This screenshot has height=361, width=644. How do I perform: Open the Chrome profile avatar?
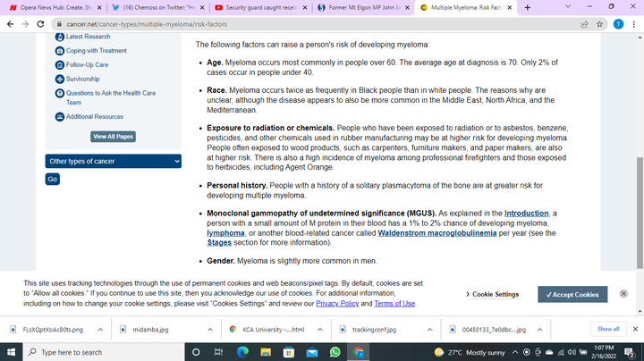[x=618, y=24]
